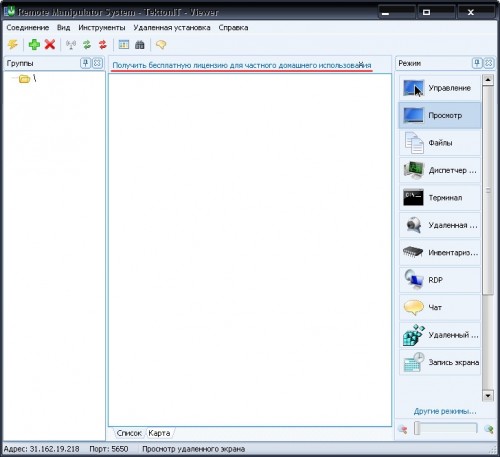Pin the Режим panel
The image size is (500, 457).
477,63
